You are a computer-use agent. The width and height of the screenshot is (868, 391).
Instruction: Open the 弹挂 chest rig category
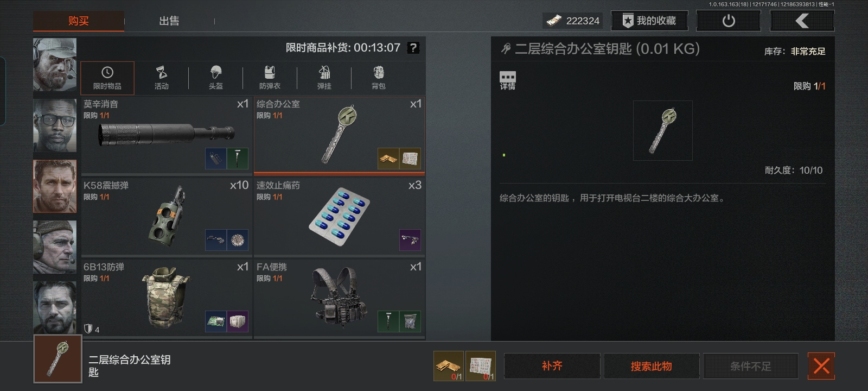tap(324, 78)
